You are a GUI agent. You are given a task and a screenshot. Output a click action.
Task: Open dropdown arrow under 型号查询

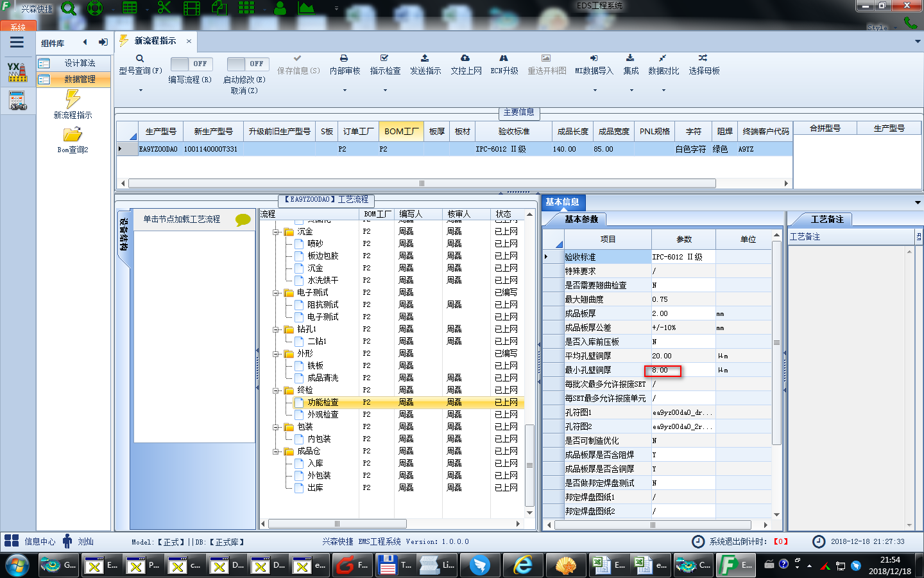pos(141,90)
